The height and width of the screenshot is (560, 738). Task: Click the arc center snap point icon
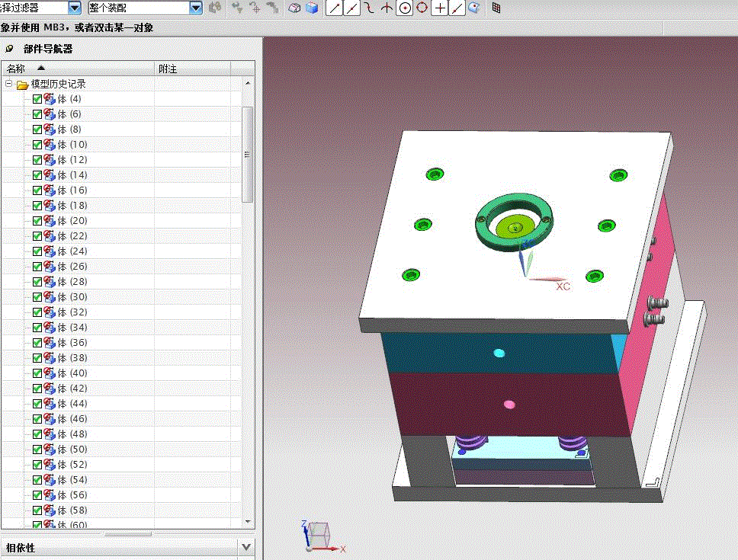(405, 8)
